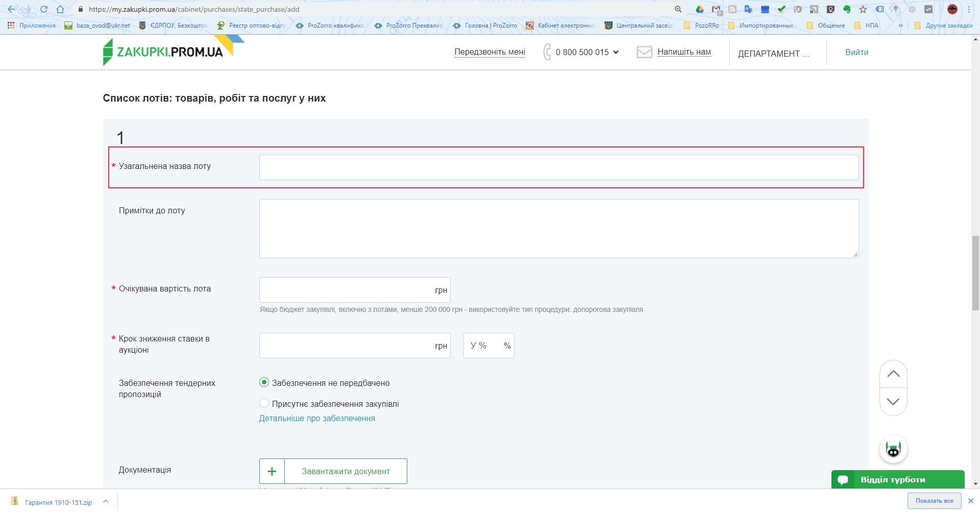The image size is (980, 513).
Task: Expand the hidden bookmarks overflow chevron
Action: pyautogui.click(x=900, y=25)
